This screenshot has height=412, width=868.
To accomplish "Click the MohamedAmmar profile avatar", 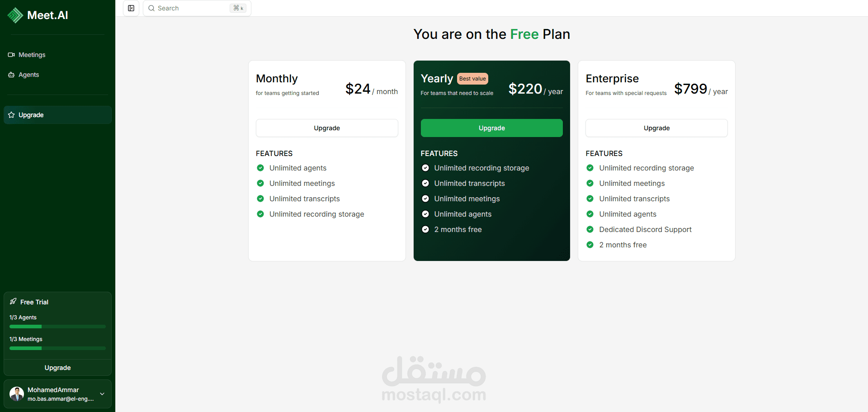I will point(17,394).
